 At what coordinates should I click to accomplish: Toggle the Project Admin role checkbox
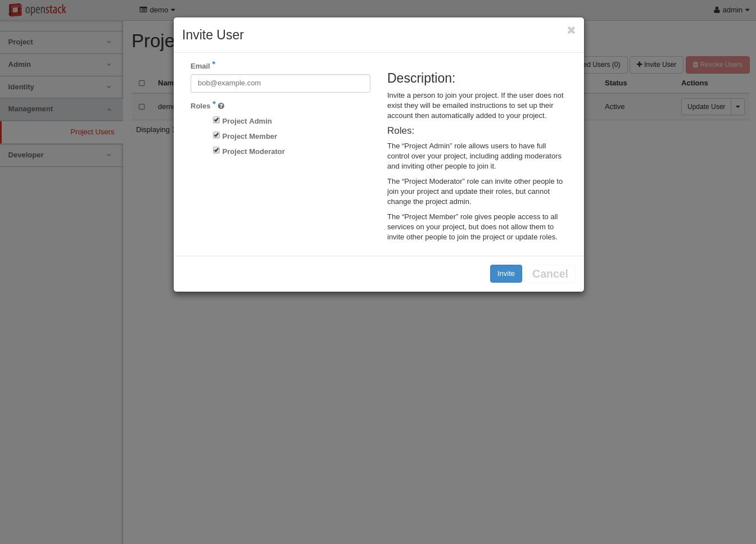tap(216, 120)
